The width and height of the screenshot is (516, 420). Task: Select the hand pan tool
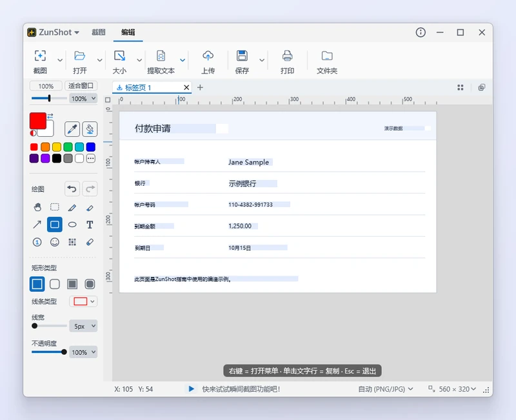coord(37,207)
